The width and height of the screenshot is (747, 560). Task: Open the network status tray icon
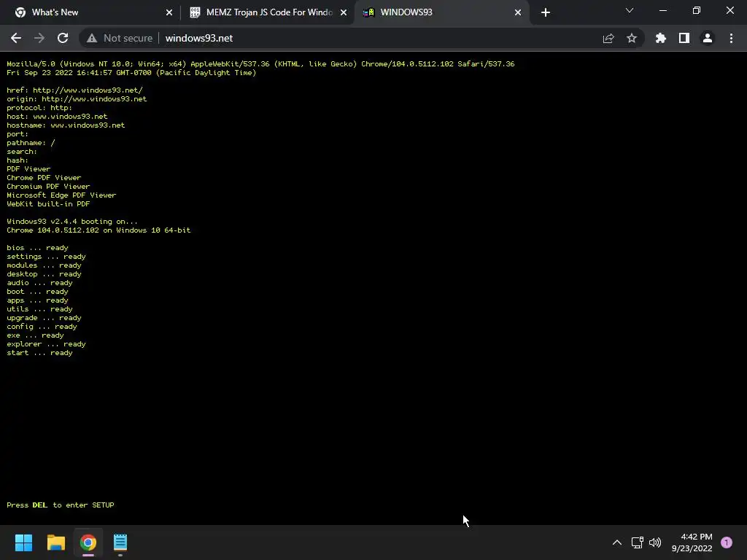(637, 542)
